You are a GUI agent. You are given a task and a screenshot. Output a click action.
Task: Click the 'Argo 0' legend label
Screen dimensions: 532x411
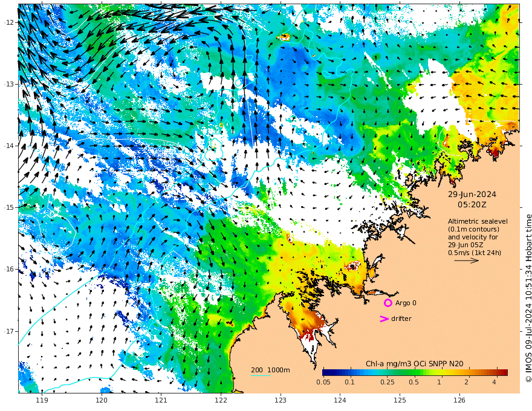406,303
